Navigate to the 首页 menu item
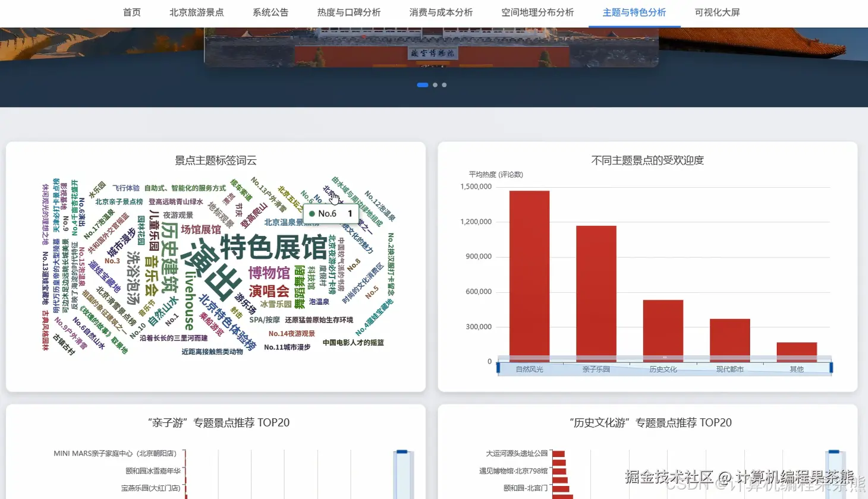The image size is (868, 499). [131, 12]
